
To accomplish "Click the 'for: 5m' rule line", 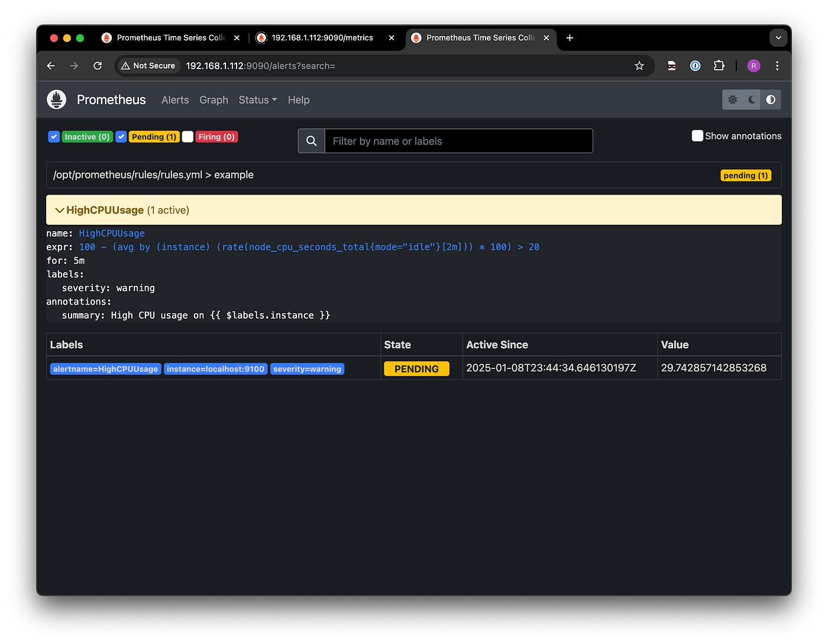I will 66,261.
